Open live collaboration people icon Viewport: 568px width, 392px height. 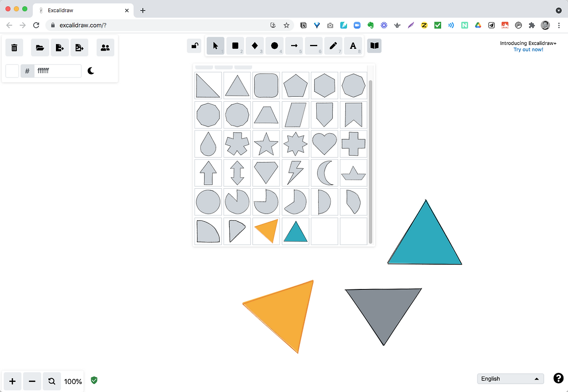(105, 48)
